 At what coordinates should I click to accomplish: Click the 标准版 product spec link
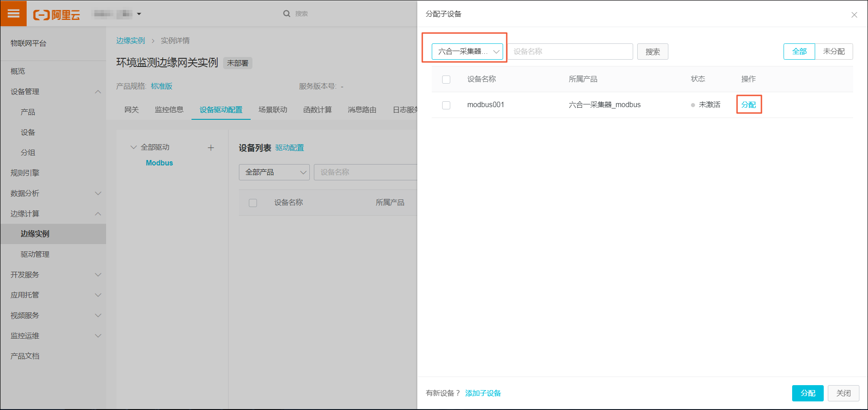click(162, 86)
